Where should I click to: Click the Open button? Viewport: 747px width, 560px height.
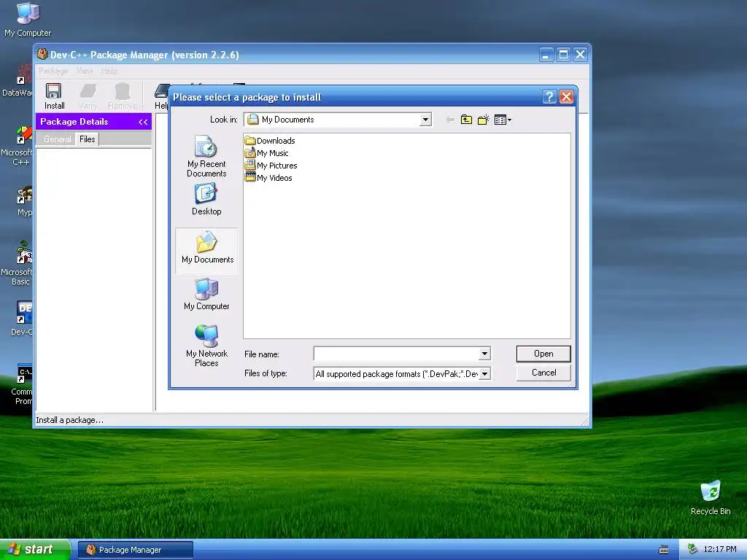(x=543, y=354)
